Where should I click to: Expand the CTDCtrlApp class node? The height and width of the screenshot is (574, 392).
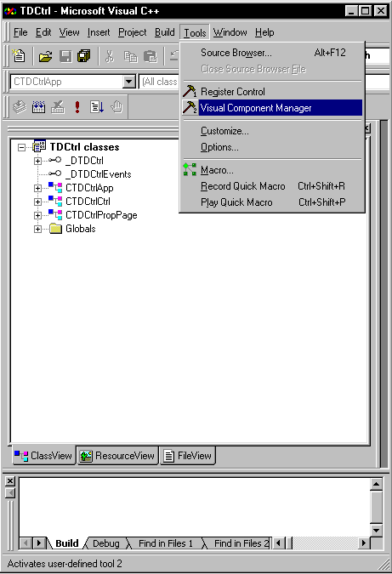(x=37, y=188)
